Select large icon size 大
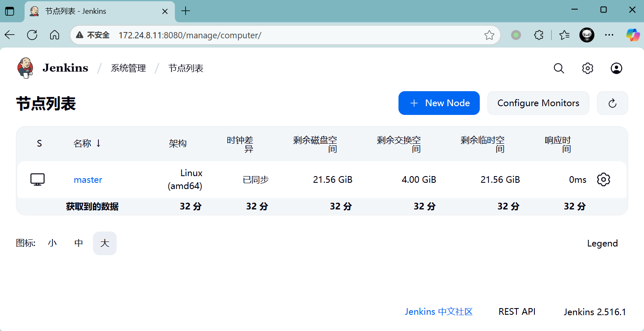 (105, 243)
